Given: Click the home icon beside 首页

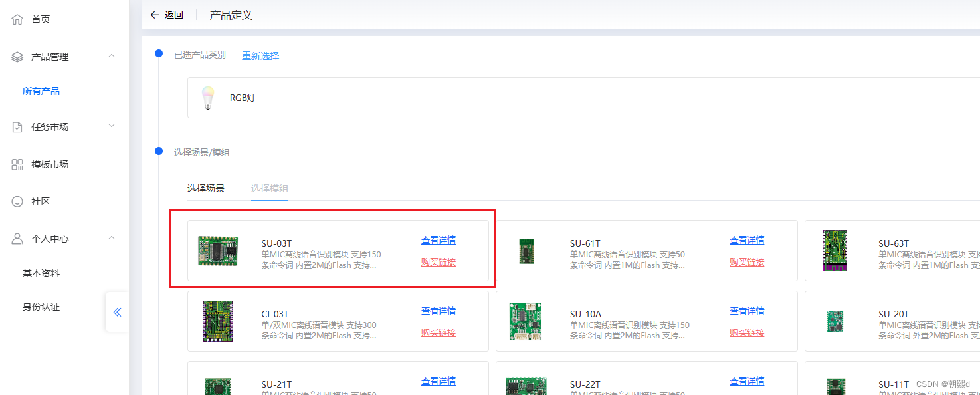Looking at the screenshot, I should click(18, 19).
